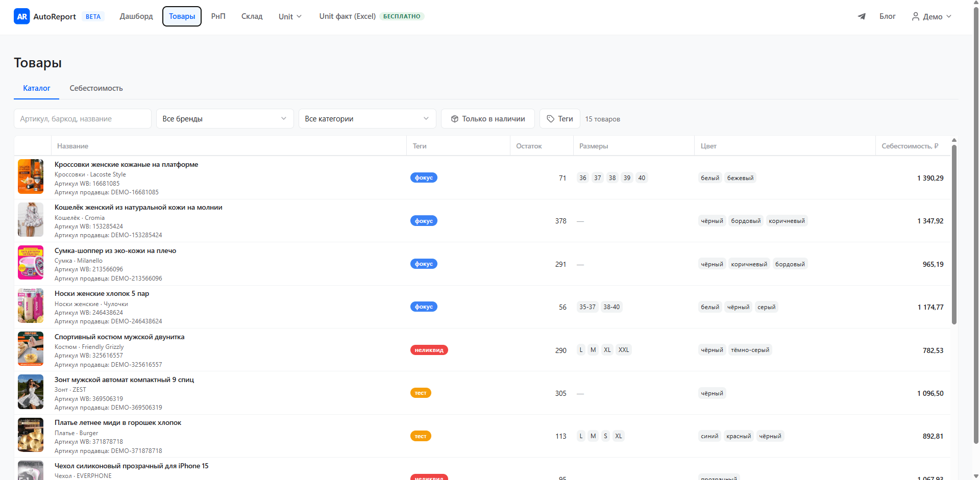The height and width of the screenshot is (480, 980).
Task: Open Чехол силиконовый прозрачный для iPhone 15
Action: (132, 466)
